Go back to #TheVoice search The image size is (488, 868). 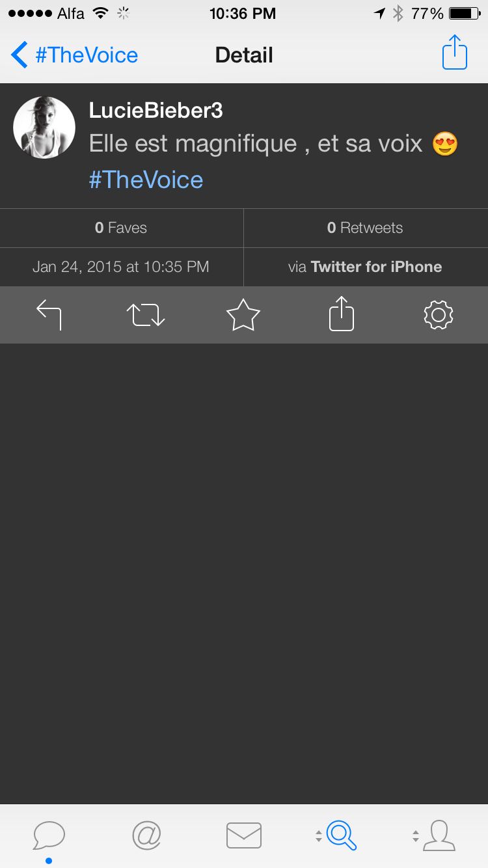tap(75, 55)
